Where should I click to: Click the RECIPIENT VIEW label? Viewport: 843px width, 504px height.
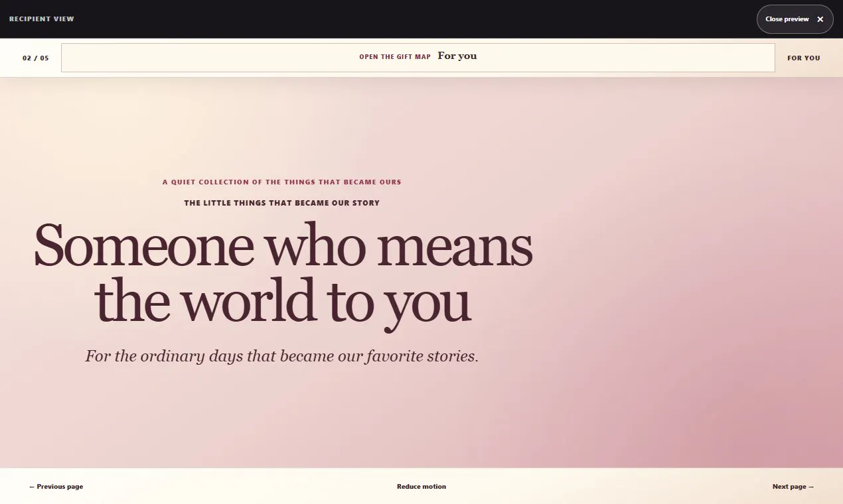coord(42,19)
